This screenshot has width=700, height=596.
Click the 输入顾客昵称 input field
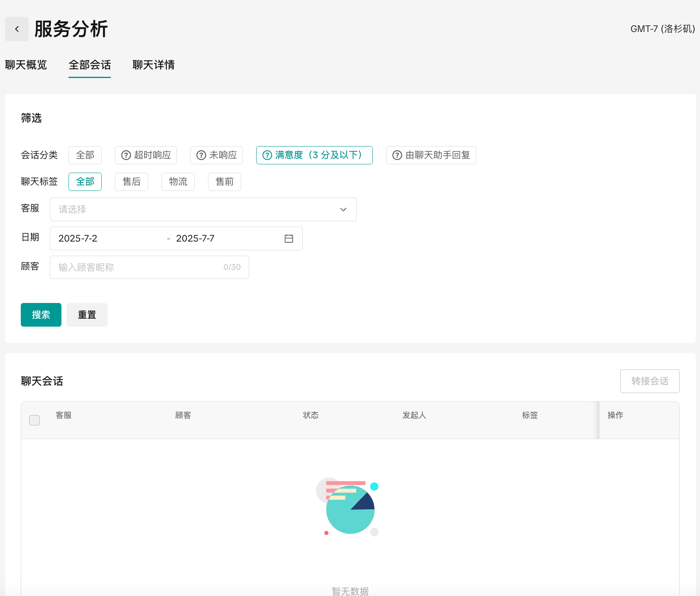click(x=137, y=267)
